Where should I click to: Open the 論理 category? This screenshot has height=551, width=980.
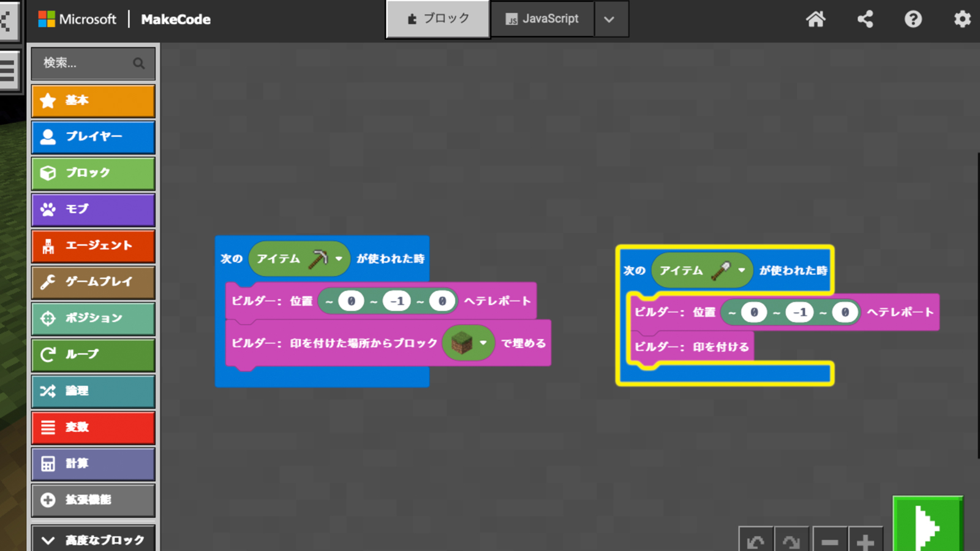point(93,391)
